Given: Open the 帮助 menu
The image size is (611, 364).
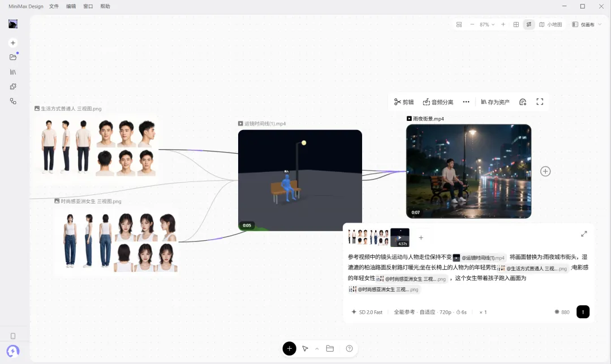Looking at the screenshot, I should 105,6.
